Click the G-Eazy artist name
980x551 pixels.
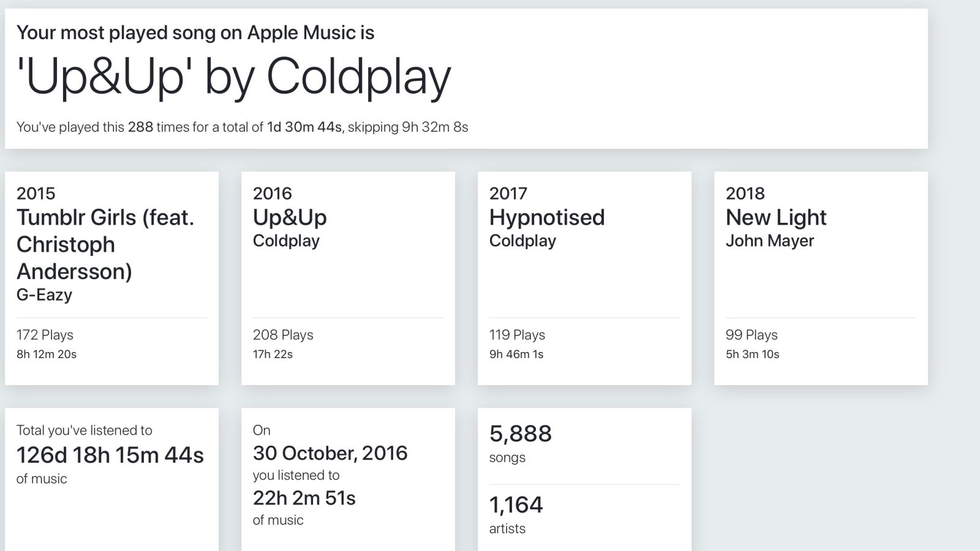pyautogui.click(x=44, y=295)
